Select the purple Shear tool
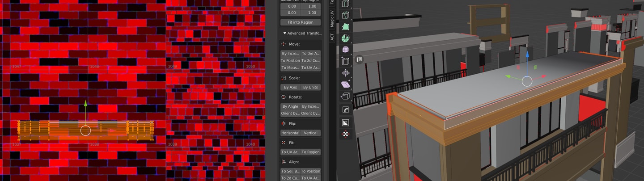The height and width of the screenshot is (181, 644). point(345,84)
